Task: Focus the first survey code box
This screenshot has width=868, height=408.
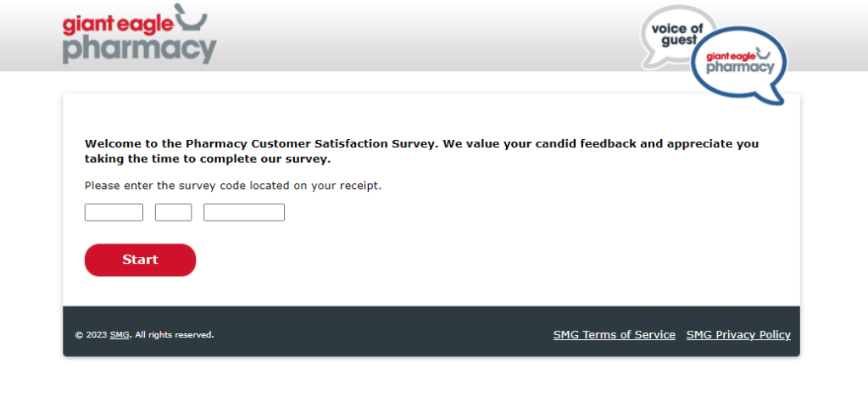Action: [114, 213]
